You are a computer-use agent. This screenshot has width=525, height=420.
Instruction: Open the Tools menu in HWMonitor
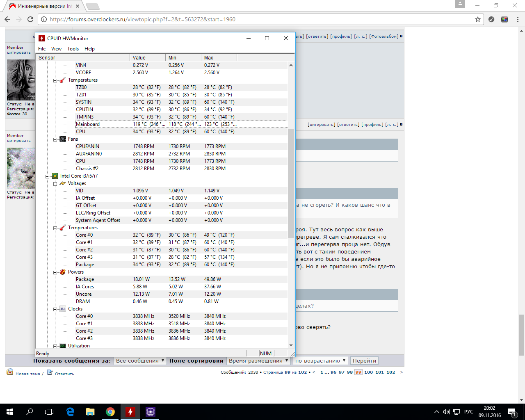tap(73, 49)
